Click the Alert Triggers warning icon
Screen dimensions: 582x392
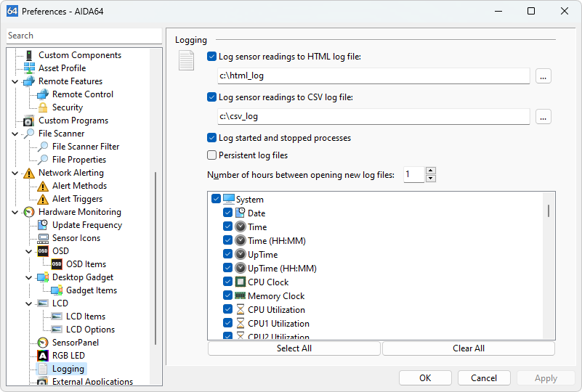[x=43, y=199]
